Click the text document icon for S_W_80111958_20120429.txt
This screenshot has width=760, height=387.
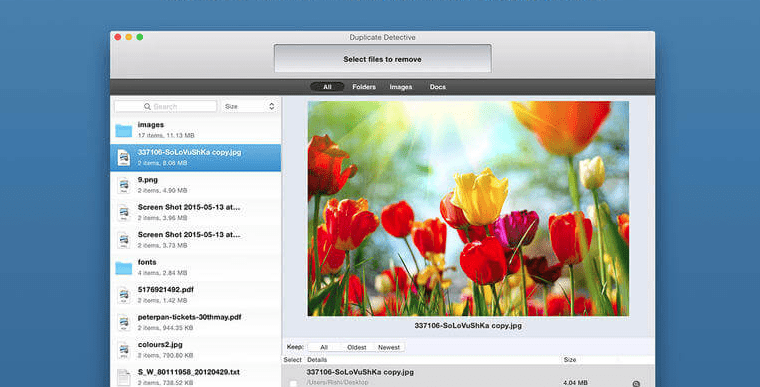[124, 377]
